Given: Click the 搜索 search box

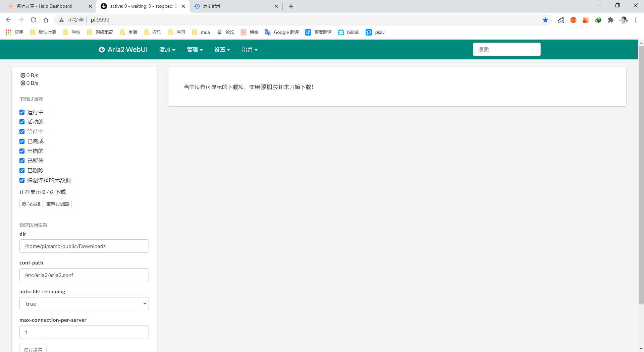Looking at the screenshot, I should coord(506,49).
